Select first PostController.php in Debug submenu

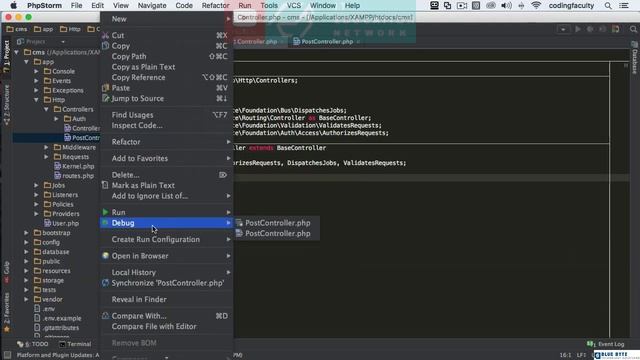(x=277, y=223)
